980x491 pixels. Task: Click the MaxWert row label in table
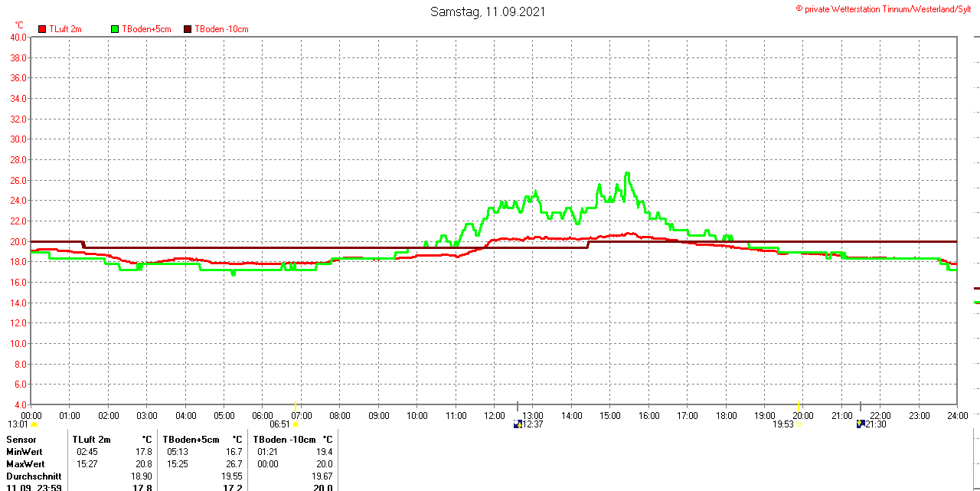click(25, 464)
